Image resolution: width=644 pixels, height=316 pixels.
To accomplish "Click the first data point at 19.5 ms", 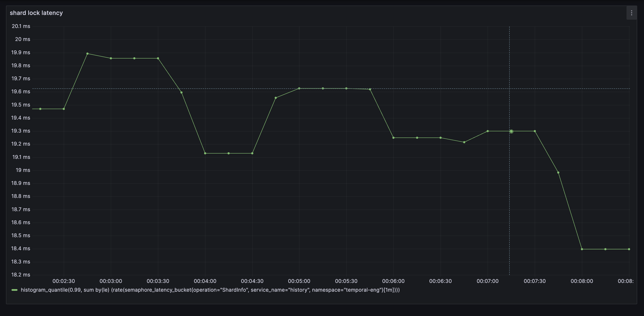I will pyautogui.click(x=40, y=109).
